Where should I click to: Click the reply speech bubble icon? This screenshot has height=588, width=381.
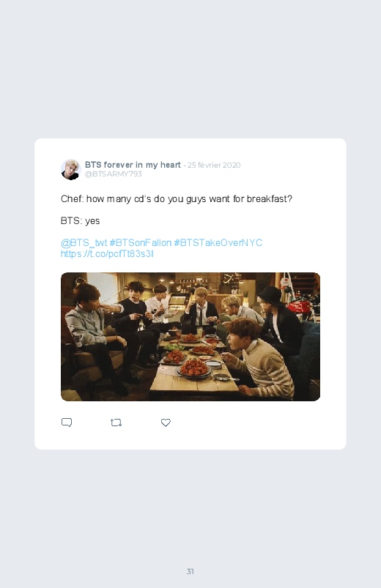point(67,423)
